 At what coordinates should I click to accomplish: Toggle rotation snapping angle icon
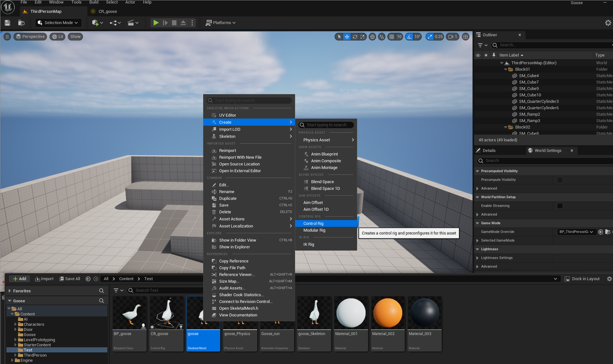[409, 37]
